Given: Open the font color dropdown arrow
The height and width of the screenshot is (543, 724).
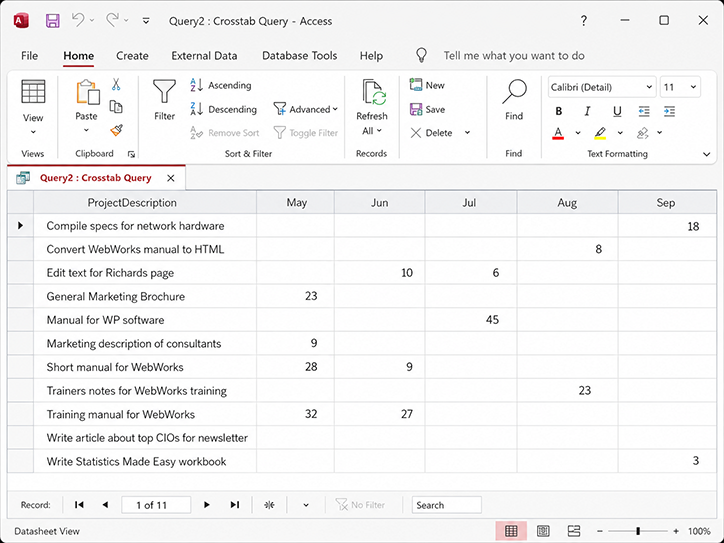Looking at the screenshot, I should (578, 133).
